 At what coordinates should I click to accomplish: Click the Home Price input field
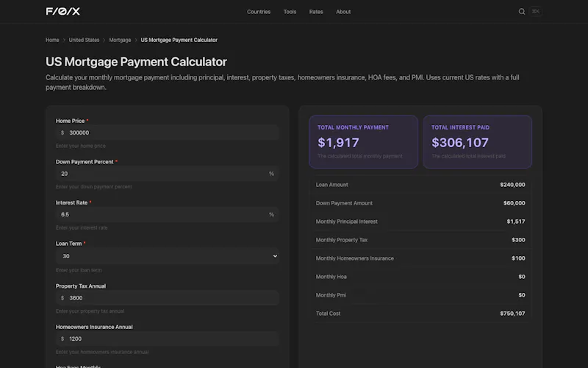coord(168,132)
